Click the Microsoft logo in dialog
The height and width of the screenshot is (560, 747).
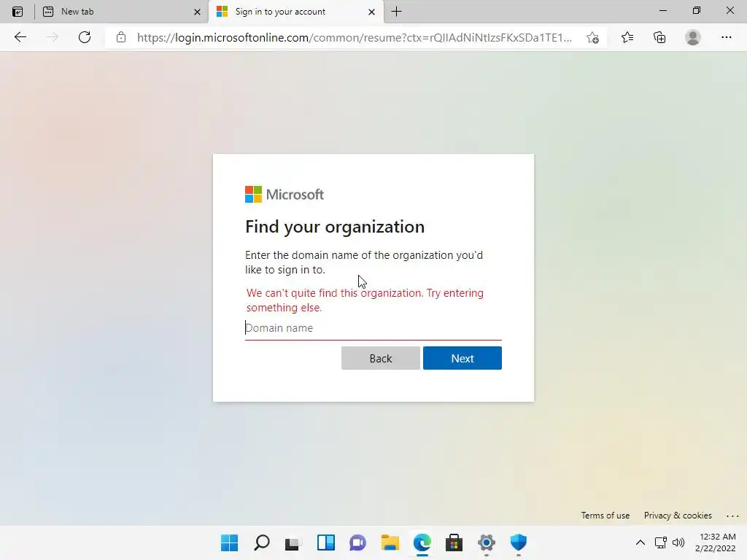[x=285, y=194]
